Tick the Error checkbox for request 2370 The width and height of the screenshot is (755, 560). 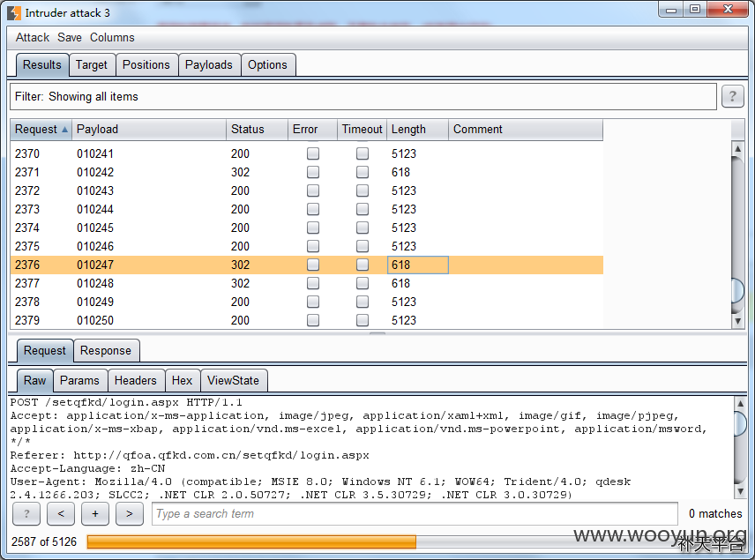pyautogui.click(x=313, y=153)
